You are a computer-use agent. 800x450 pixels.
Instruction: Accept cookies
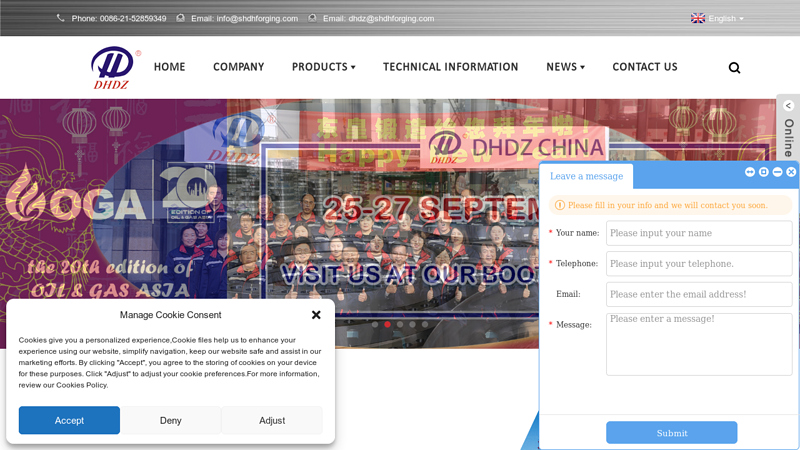pyautogui.click(x=69, y=420)
